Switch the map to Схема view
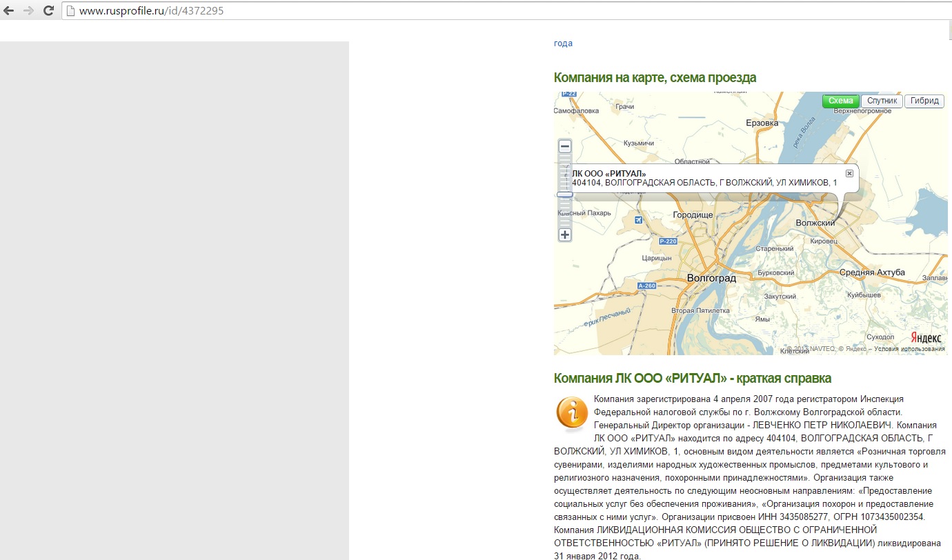The height and width of the screenshot is (560, 952). [x=840, y=101]
